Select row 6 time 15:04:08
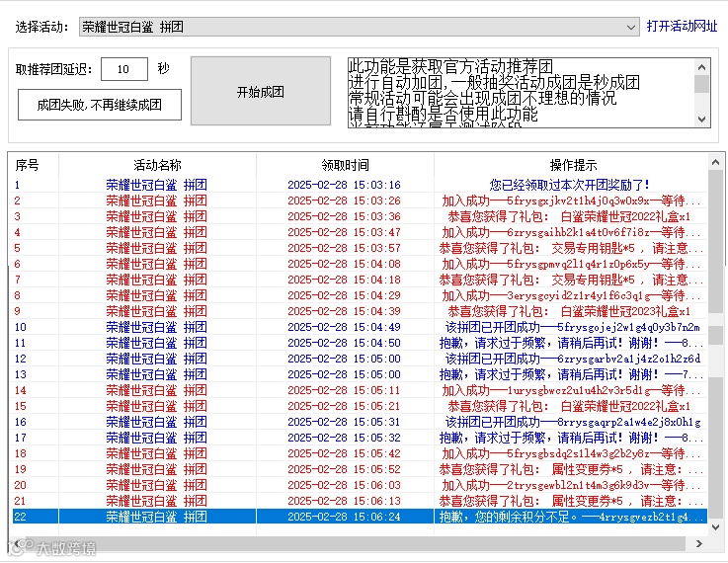 (x=344, y=264)
